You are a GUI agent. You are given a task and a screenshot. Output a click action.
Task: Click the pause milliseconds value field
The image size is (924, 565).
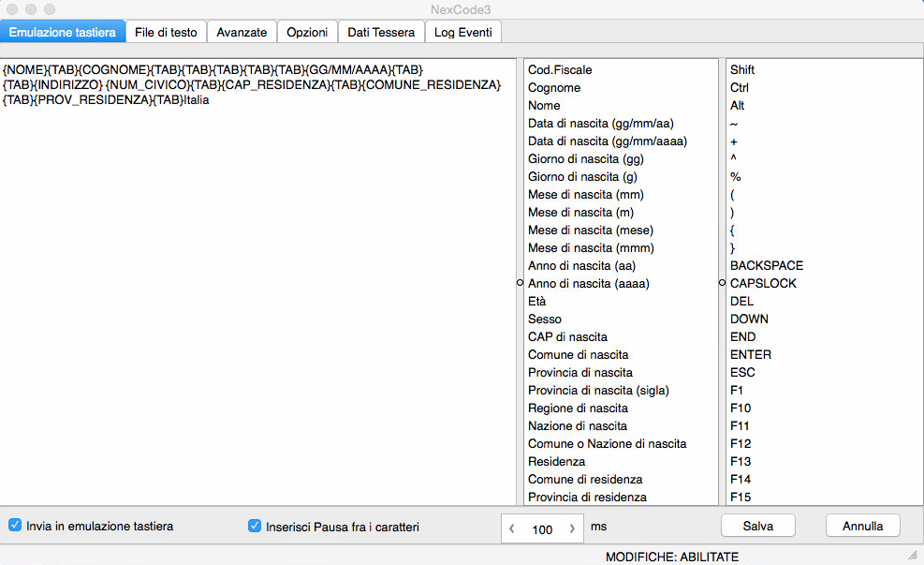pyautogui.click(x=542, y=528)
